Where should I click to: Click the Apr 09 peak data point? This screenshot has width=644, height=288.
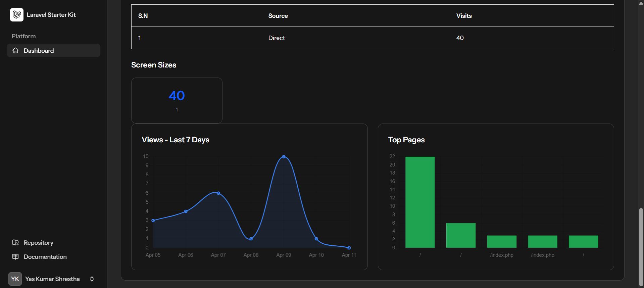pyautogui.click(x=284, y=157)
